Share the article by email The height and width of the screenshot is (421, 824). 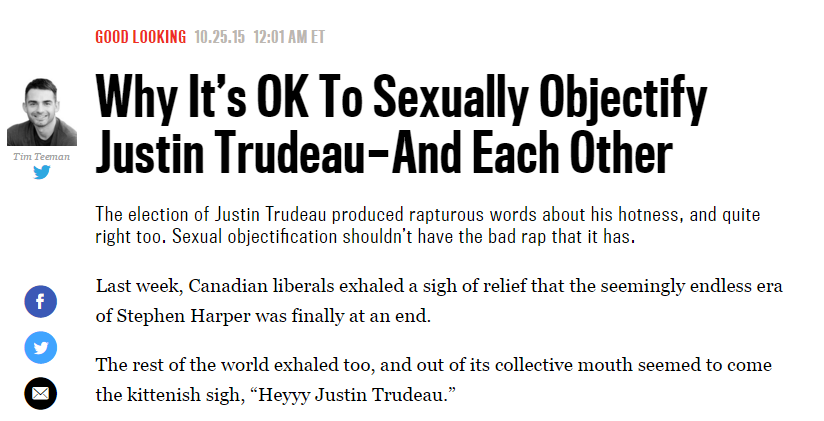click(x=41, y=392)
